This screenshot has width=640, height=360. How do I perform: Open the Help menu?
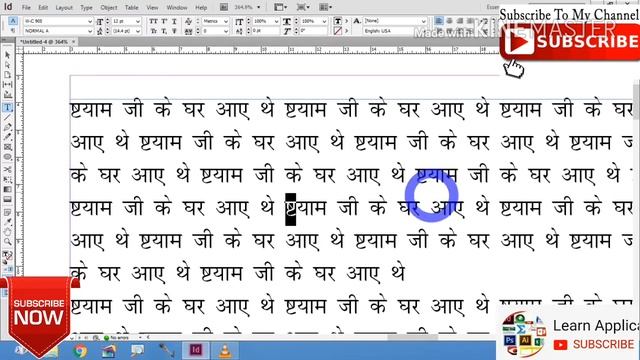pos(201,8)
